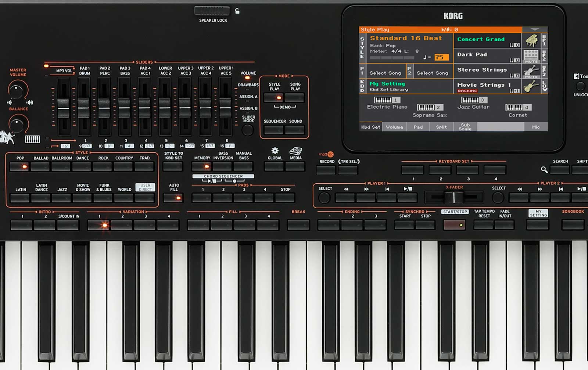588x370 pixels.
Task: Toggle the AUTO FILL button
Action: (x=173, y=198)
